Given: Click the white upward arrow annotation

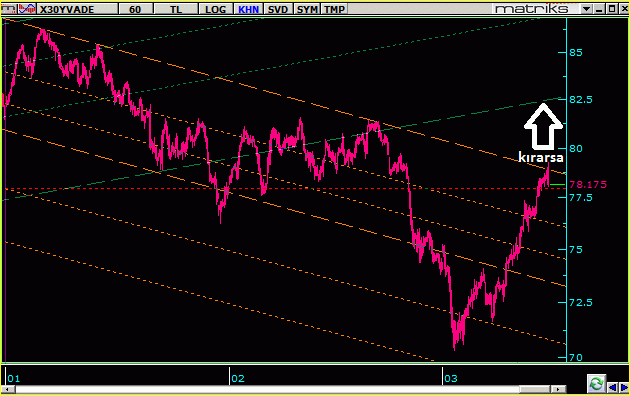Looking at the screenshot, I should click(543, 126).
